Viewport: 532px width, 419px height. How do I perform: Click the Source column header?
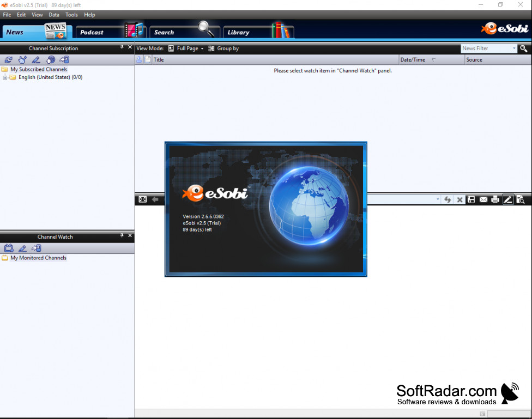pos(498,60)
